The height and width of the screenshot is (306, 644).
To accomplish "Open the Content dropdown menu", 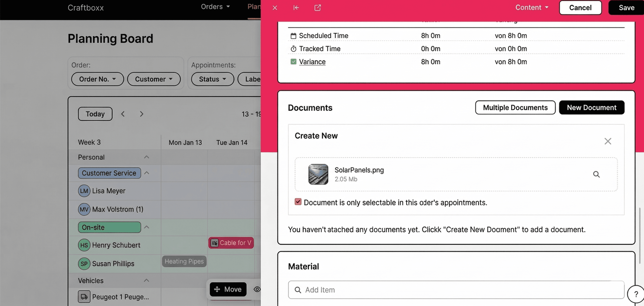I will [x=532, y=7].
